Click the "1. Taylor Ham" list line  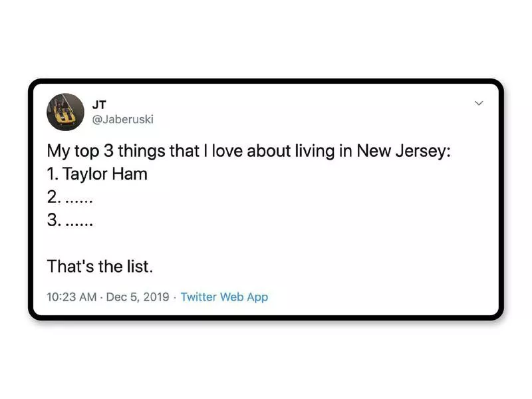(97, 176)
